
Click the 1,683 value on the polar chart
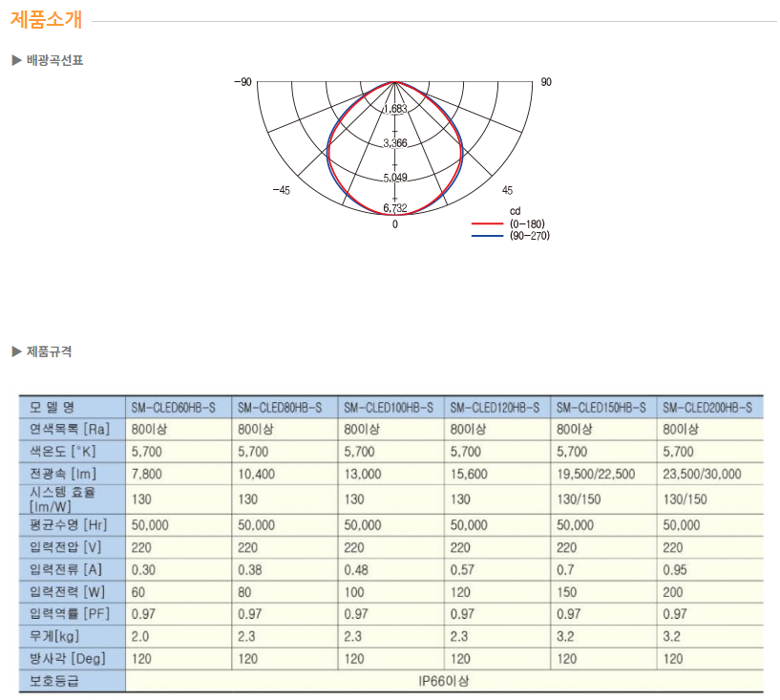(395, 109)
